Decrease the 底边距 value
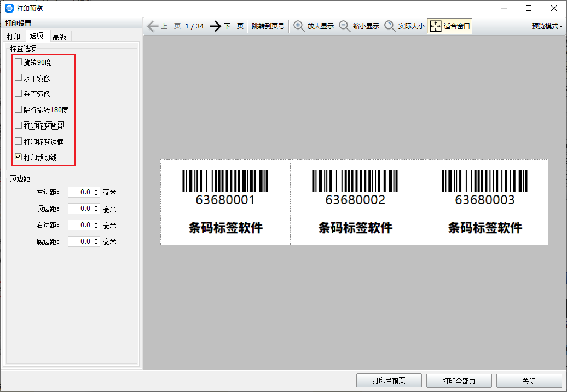 (96, 244)
